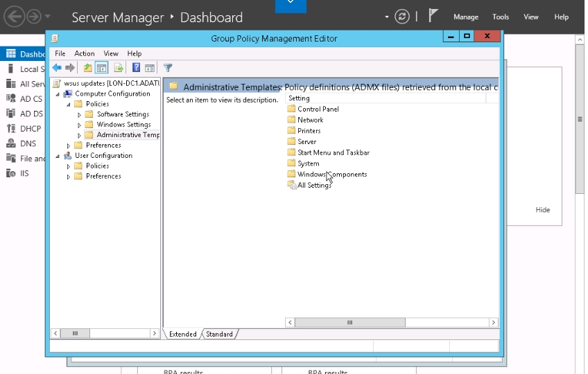Click the Setting column header
The width and height of the screenshot is (588, 374).
(386, 98)
